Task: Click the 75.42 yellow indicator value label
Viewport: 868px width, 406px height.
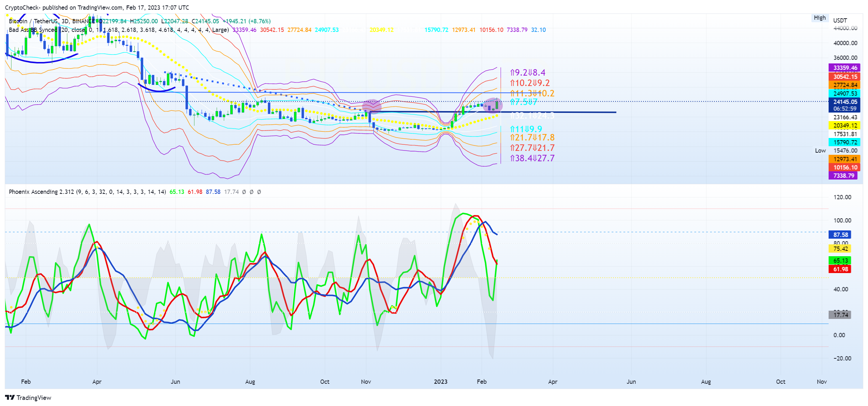Action: point(840,249)
